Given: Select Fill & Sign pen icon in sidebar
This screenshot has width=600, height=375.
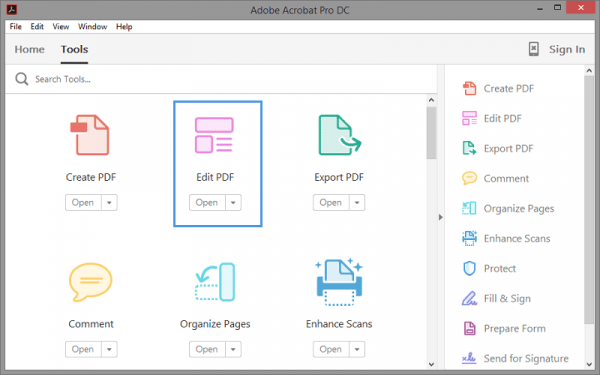Looking at the screenshot, I should point(470,298).
